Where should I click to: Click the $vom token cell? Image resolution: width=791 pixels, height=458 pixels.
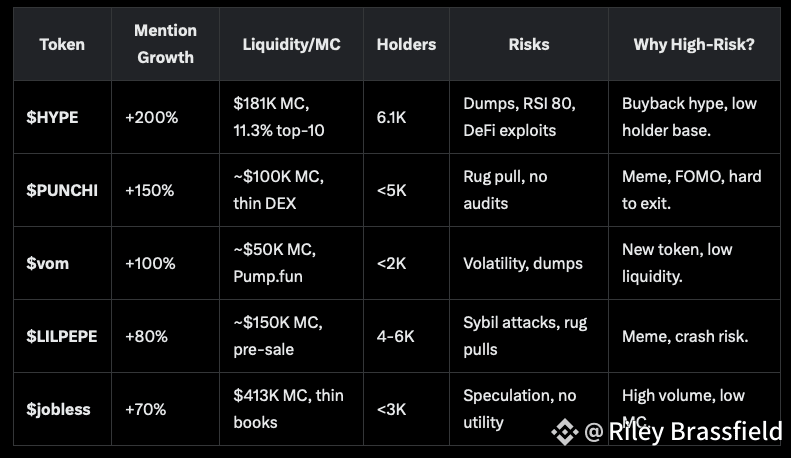[x=62, y=263]
